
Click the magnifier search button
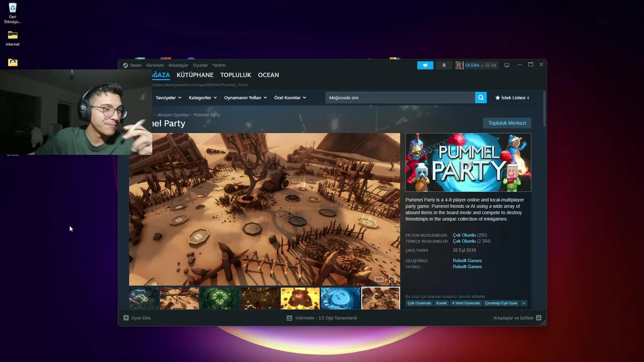(x=481, y=98)
